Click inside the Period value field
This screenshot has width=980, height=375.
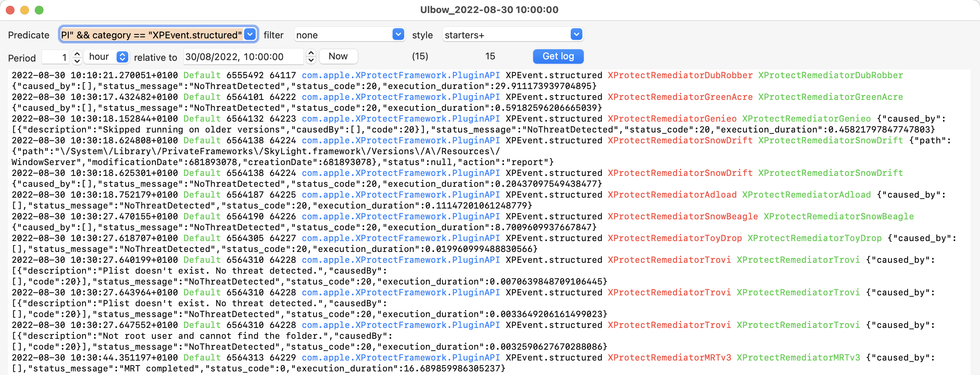55,56
